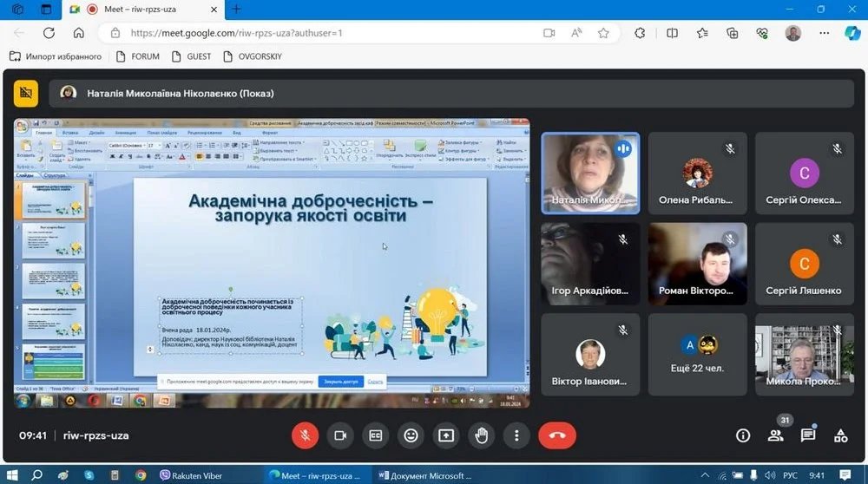Select the Meet – riw-rpzs-uza browser tab
Image resolution: width=868 pixels, height=484 pixels.
[x=148, y=10]
